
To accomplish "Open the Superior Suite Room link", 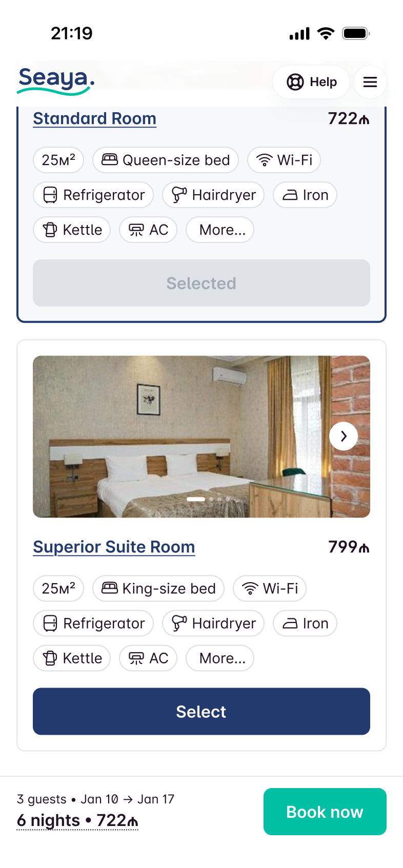I will [x=114, y=547].
